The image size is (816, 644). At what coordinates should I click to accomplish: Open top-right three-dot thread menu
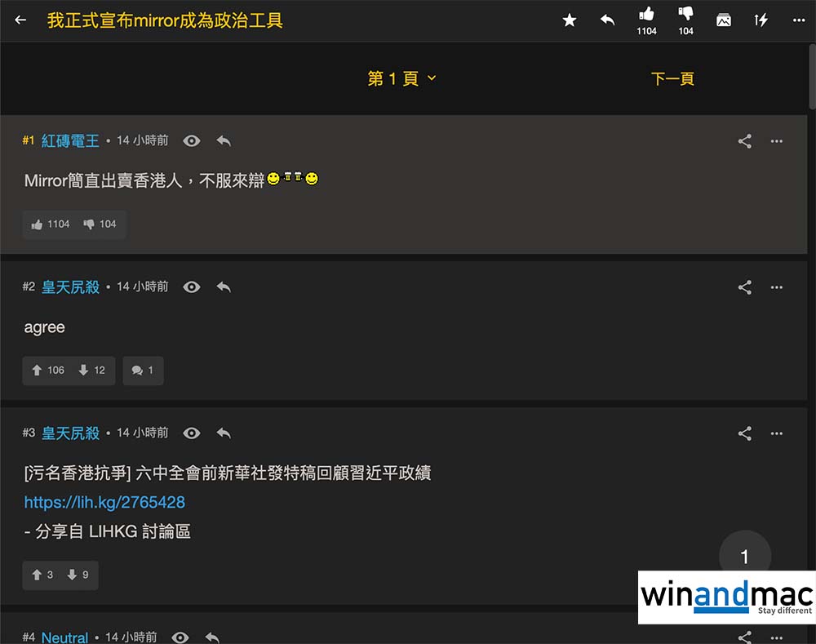click(799, 20)
